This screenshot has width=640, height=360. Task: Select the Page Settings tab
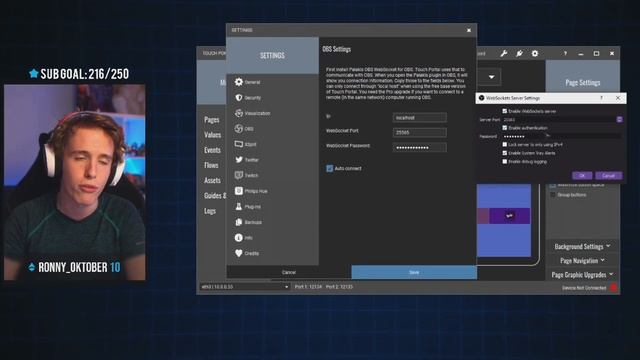tap(582, 83)
